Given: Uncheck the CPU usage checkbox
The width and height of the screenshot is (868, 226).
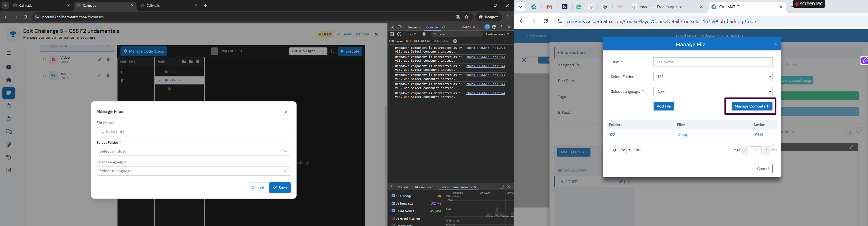Looking at the screenshot, I should point(393,196).
